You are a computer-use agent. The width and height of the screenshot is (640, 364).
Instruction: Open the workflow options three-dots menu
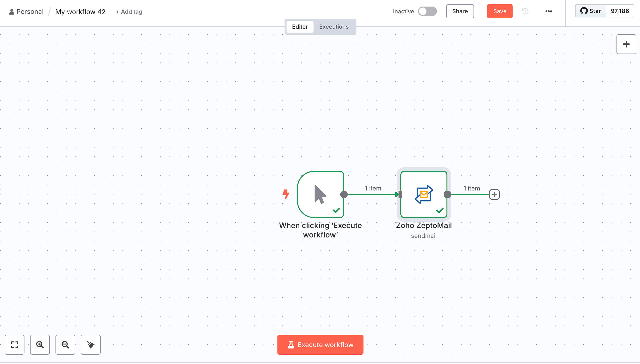tap(549, 11)
